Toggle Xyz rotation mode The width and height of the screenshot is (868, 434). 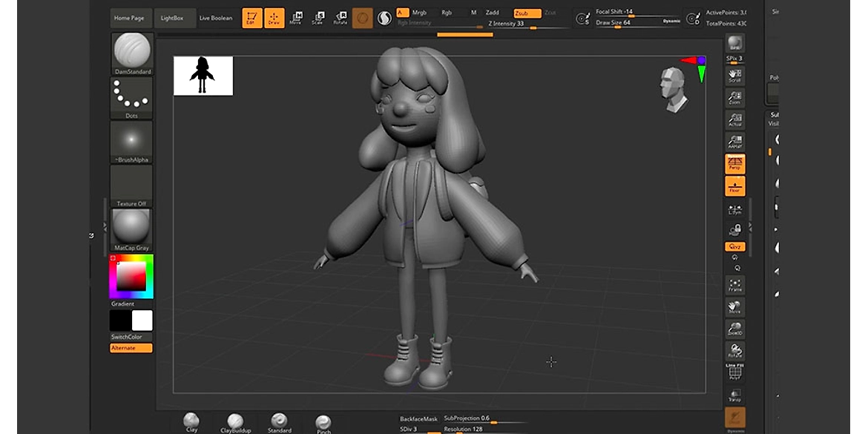pos(734,247)
